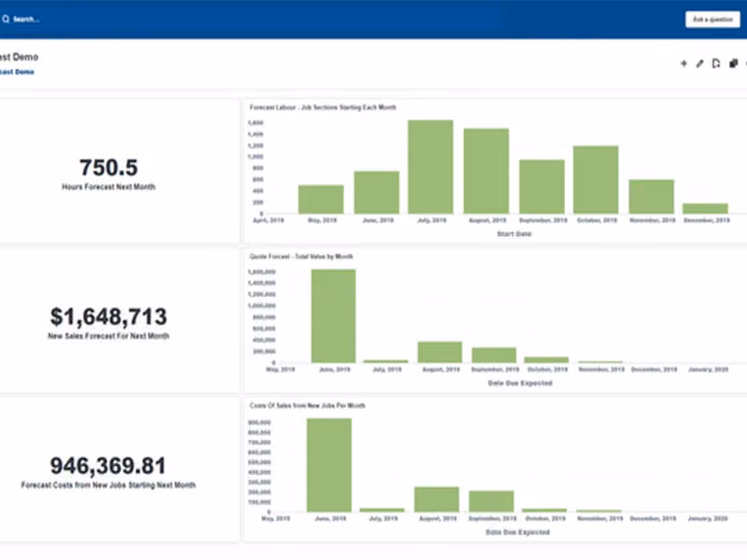Screen dimensions: 747x560
Task: Click the May 2019 bar in Forecast Labour chart
Action: [321, 200]
